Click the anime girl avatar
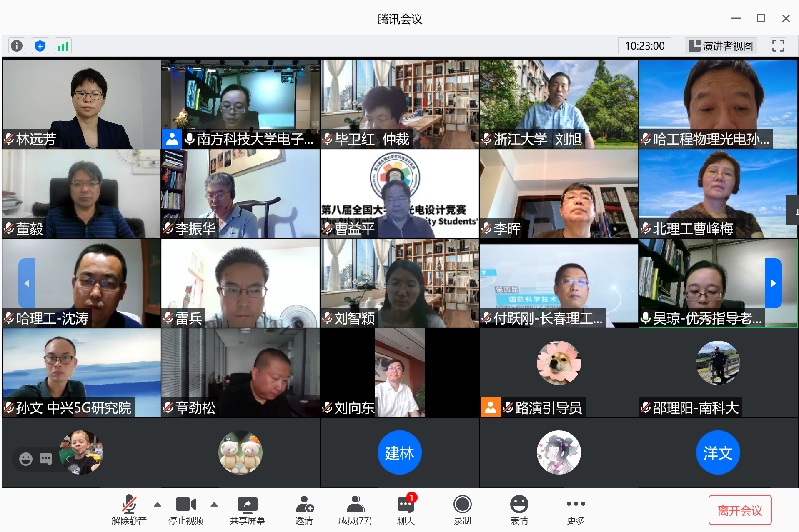The image size is (799, 532). coord(559,452)
